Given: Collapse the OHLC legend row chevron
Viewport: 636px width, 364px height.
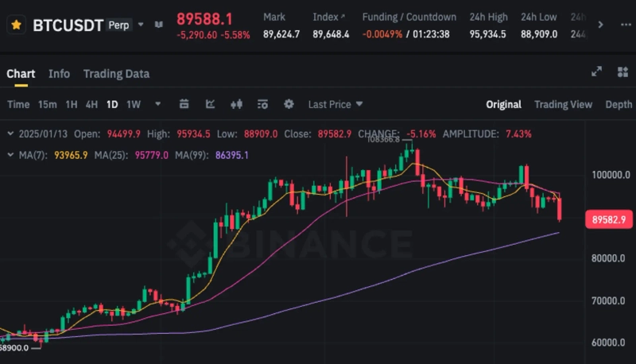Looking at the screenshot, I should tap(10, 134).
